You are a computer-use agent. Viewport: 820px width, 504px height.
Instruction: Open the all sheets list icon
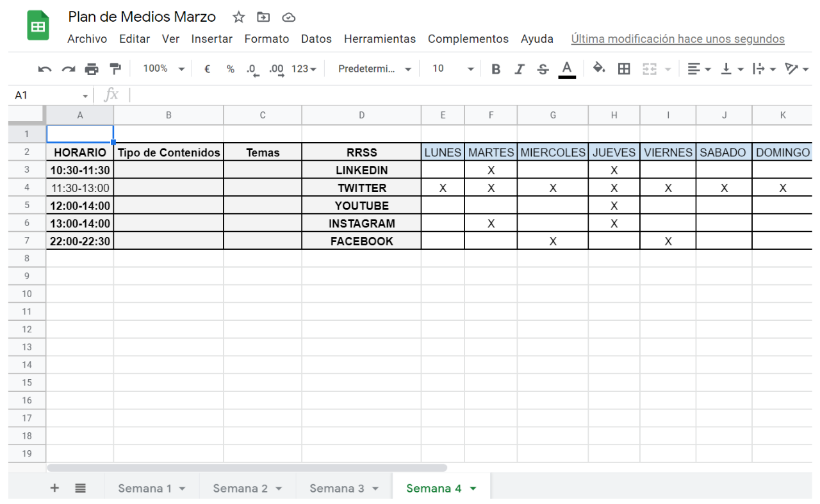click(80, 488)
